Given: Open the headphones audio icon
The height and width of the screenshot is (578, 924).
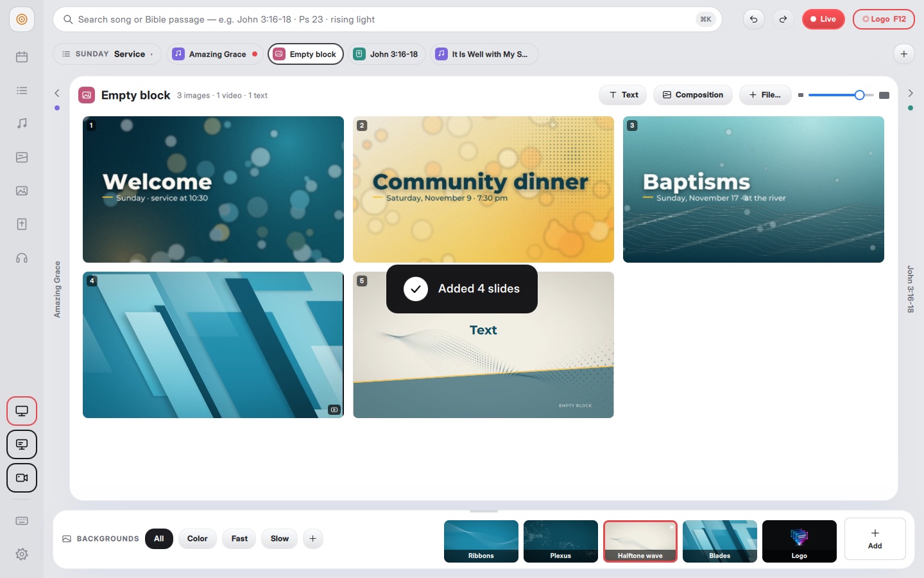Looking at the screenshot, I should click(22, 258).
